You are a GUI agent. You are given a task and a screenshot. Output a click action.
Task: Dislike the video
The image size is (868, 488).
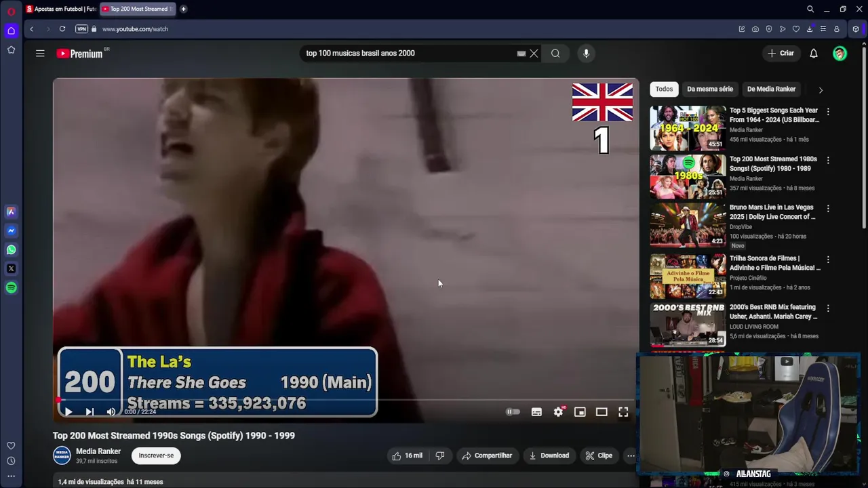tap(440, 455)
